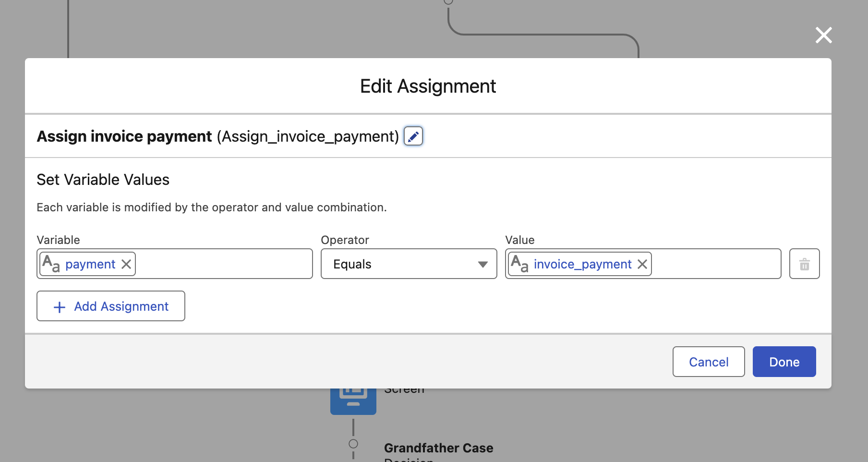Image resolution: width=868 pixels, height=462 pixels.
Task: Remove the payment variable pill
Action: coord(126,264)
